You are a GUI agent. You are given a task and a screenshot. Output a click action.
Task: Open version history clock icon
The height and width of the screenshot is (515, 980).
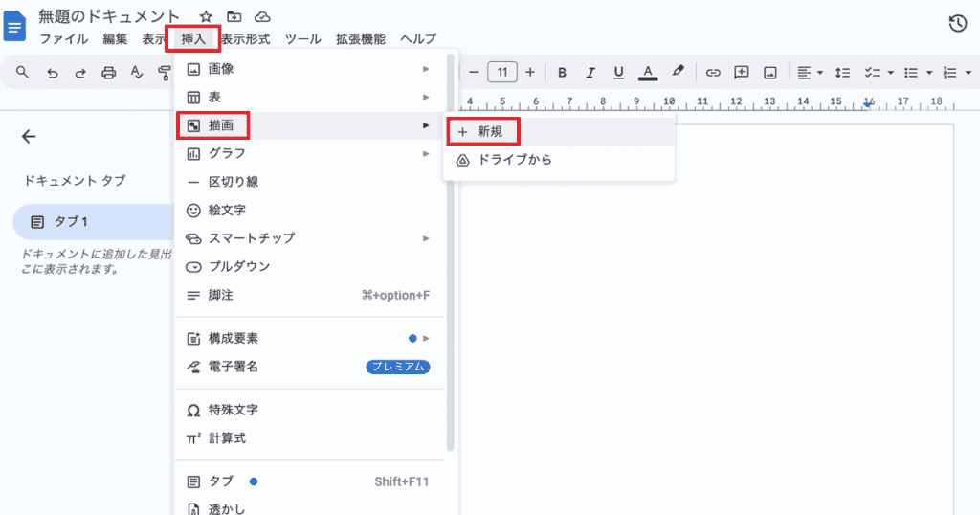coord(957,24)
